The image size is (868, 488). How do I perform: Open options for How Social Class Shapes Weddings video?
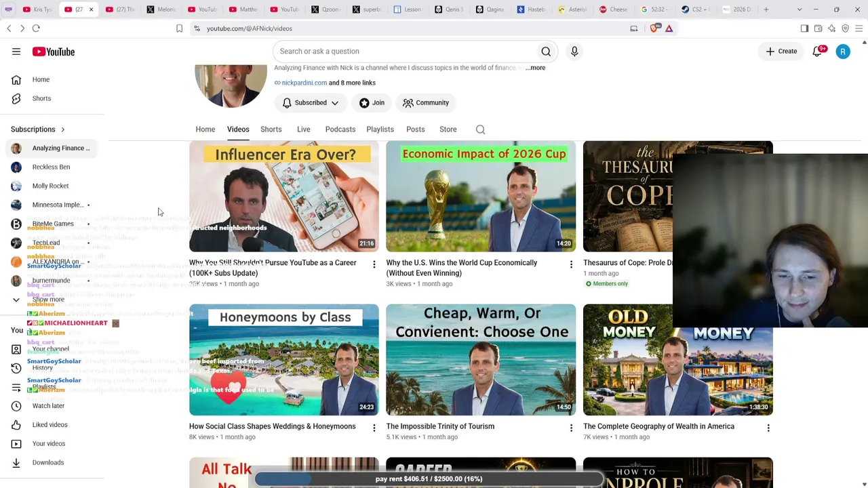[x=374, y=428]
